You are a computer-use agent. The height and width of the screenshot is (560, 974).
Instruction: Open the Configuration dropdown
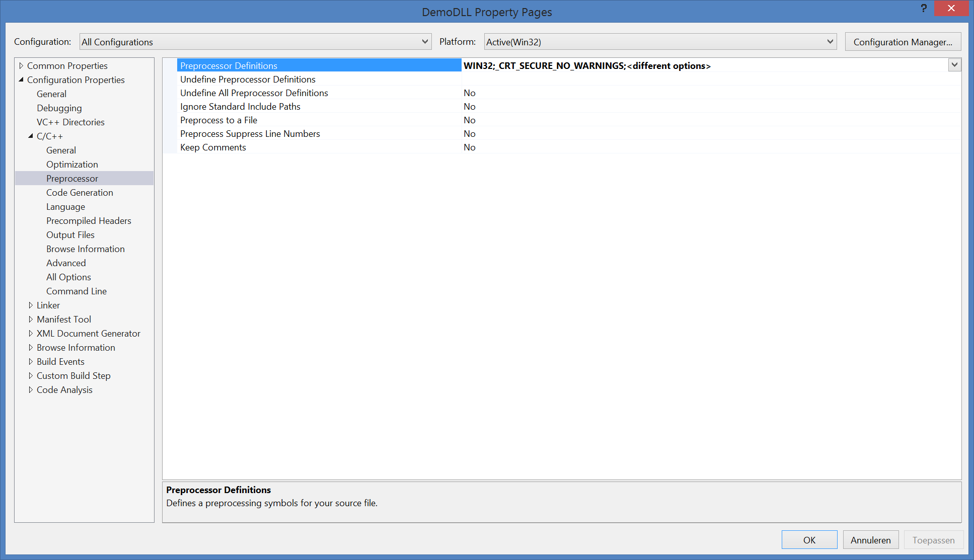click(255, 42)
